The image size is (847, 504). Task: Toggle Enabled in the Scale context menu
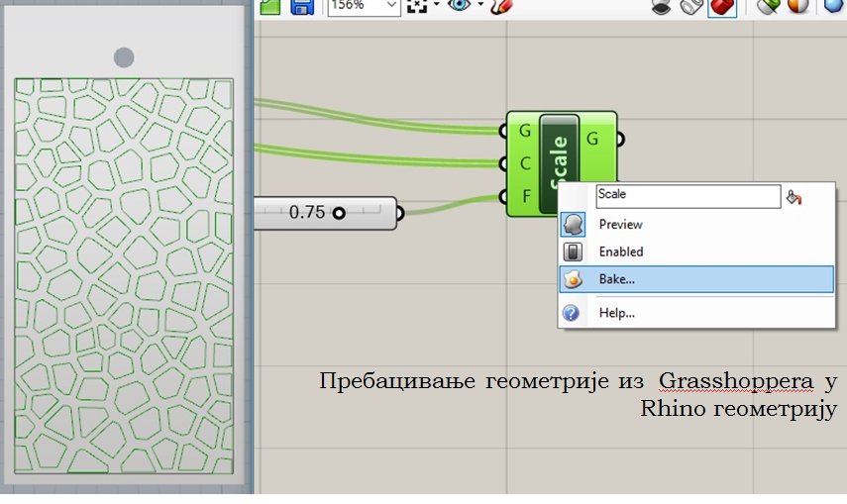(x=696, y=252)
